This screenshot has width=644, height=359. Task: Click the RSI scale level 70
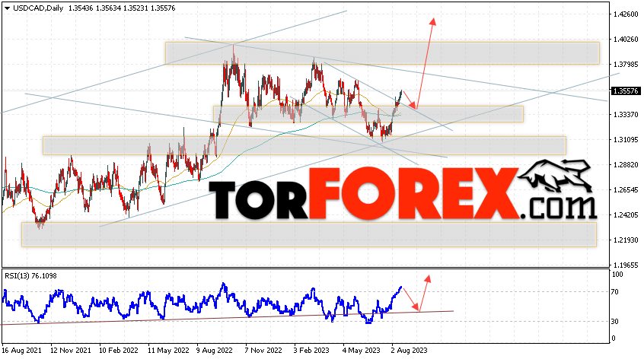click(x=615, y=292)
